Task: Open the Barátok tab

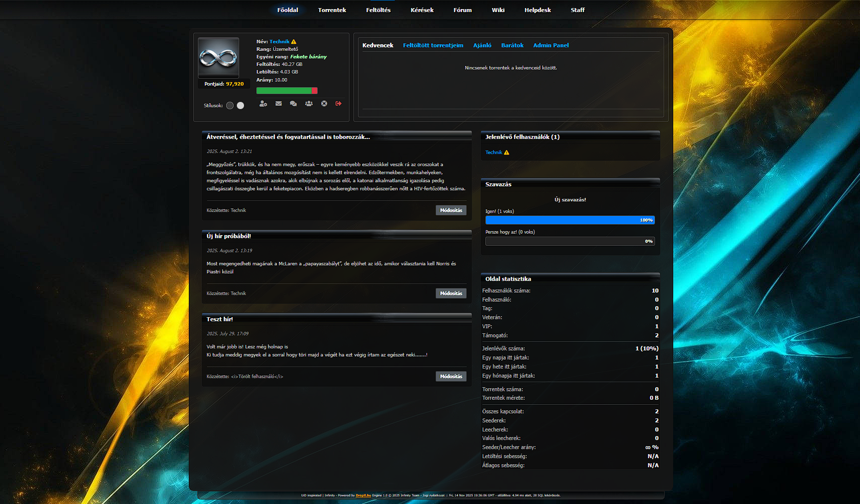Action: [512, 45]
